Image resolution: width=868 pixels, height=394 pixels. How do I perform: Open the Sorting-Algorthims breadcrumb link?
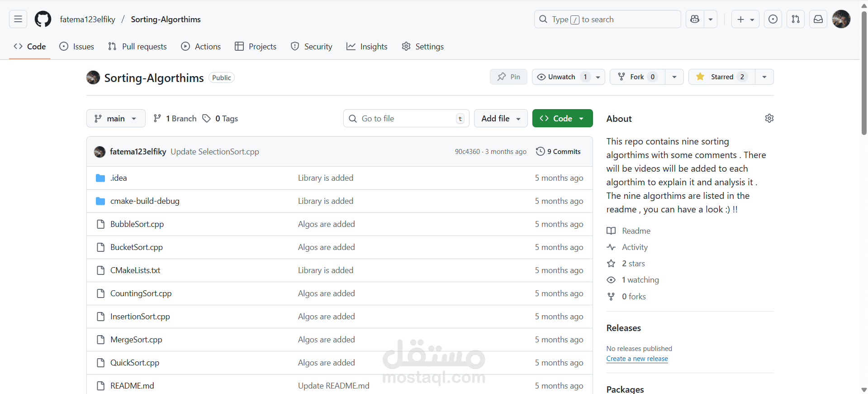(x=166, y=19)
